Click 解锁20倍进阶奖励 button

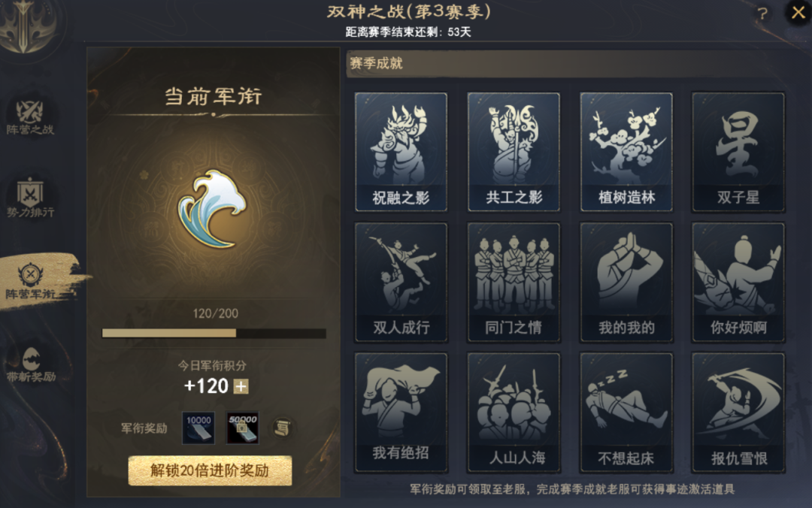point(210,470)
